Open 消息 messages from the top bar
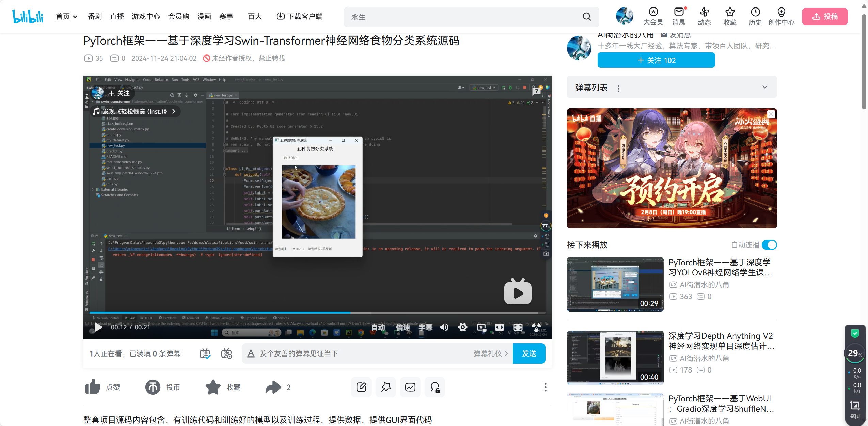 click(678, 16)
